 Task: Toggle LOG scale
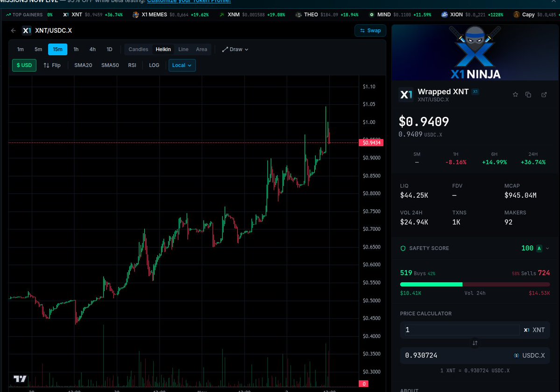point(154,65)
